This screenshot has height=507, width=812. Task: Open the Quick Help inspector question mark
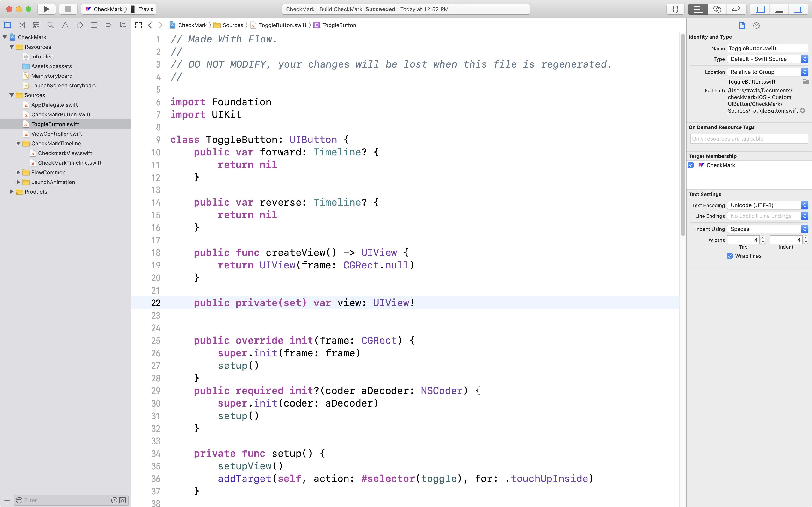(757, 26)
